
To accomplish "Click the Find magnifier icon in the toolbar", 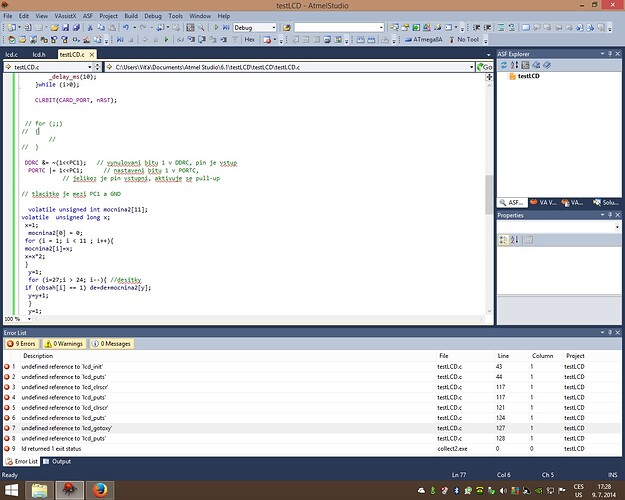I will (x=201, y=28).
